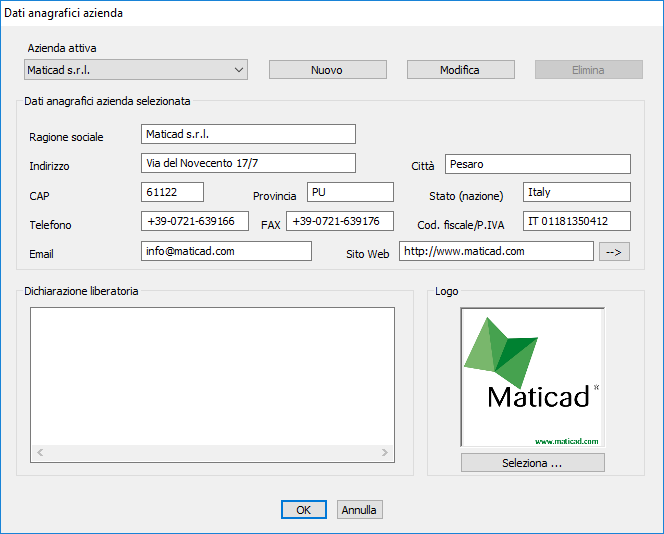Click the Telefono label
This screenshot has height=534, width=664.
pyautogui.click(x=50, y=225)
